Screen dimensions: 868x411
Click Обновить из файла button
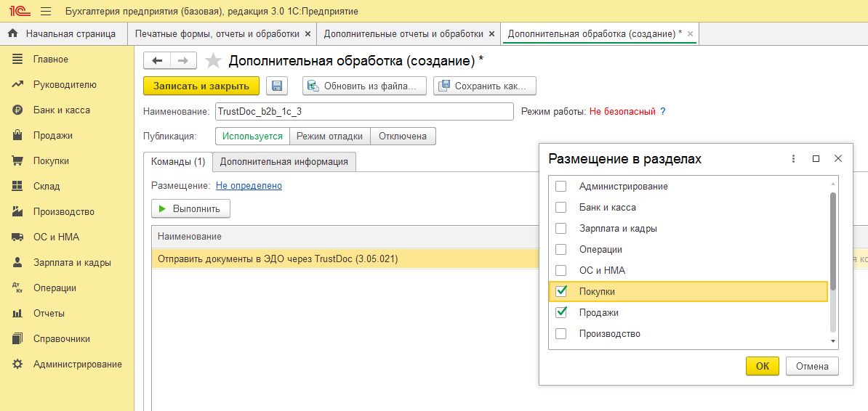(x=364, y=86)
